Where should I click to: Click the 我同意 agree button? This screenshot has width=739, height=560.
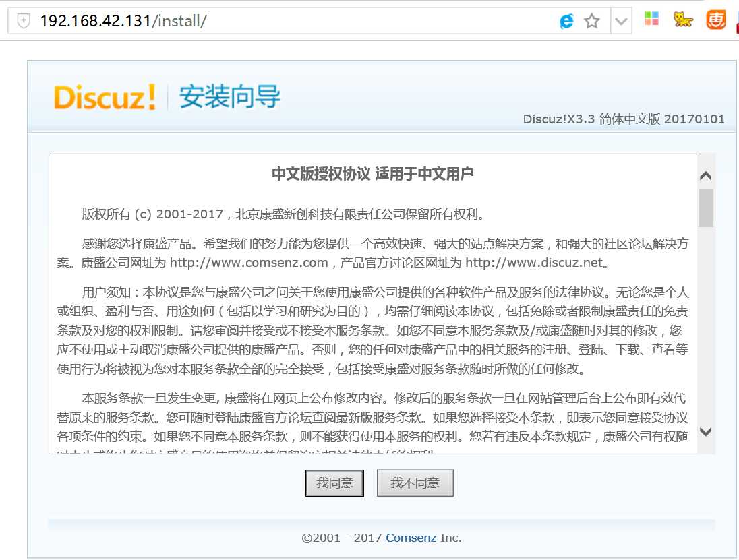point(334,483)
